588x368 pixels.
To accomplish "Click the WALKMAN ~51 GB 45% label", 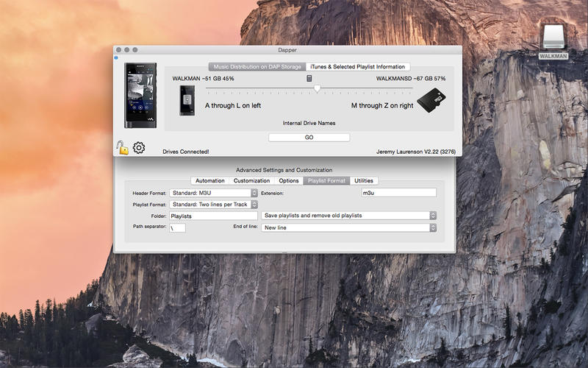I will point(203,79).
